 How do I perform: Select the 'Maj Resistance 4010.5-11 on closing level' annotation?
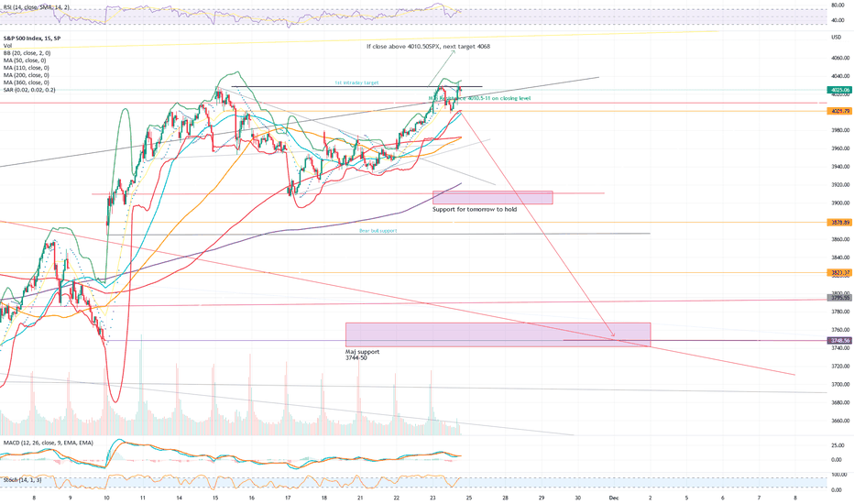(479, 99)
